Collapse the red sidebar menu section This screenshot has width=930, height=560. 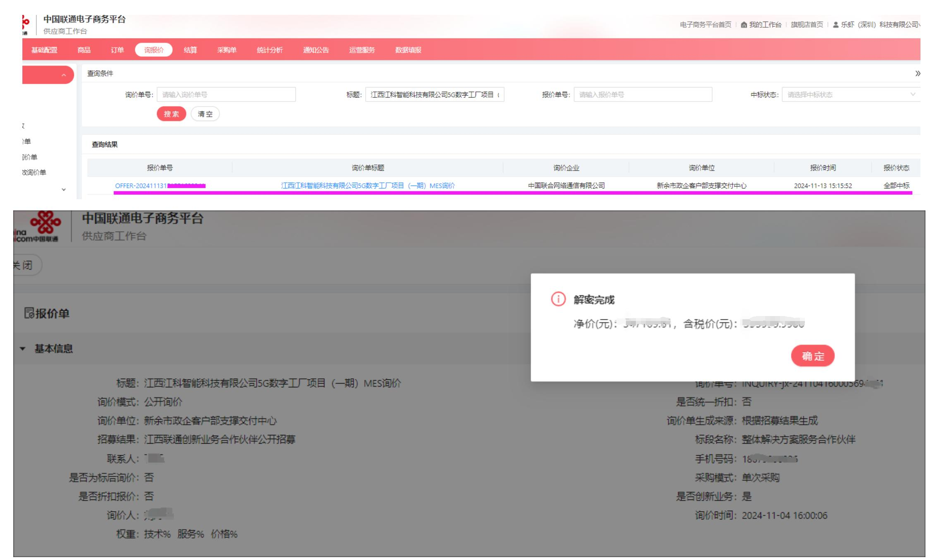click(63, 75)
